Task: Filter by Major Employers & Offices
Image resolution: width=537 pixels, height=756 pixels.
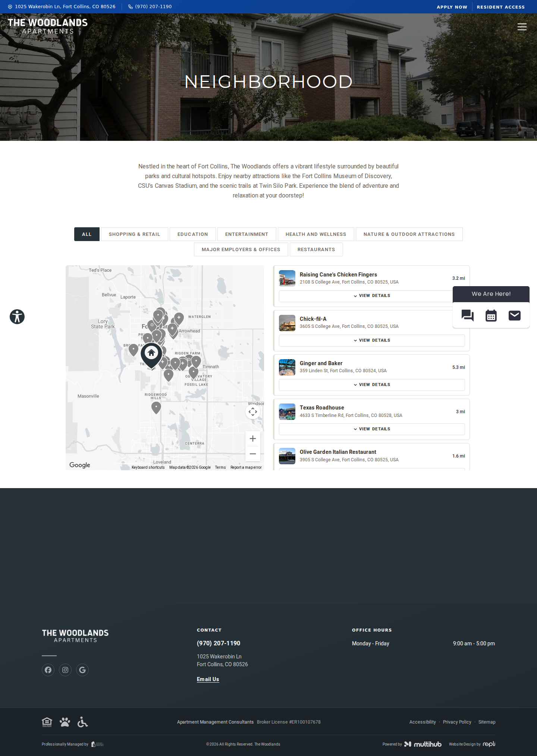Action: coord(241,250)
